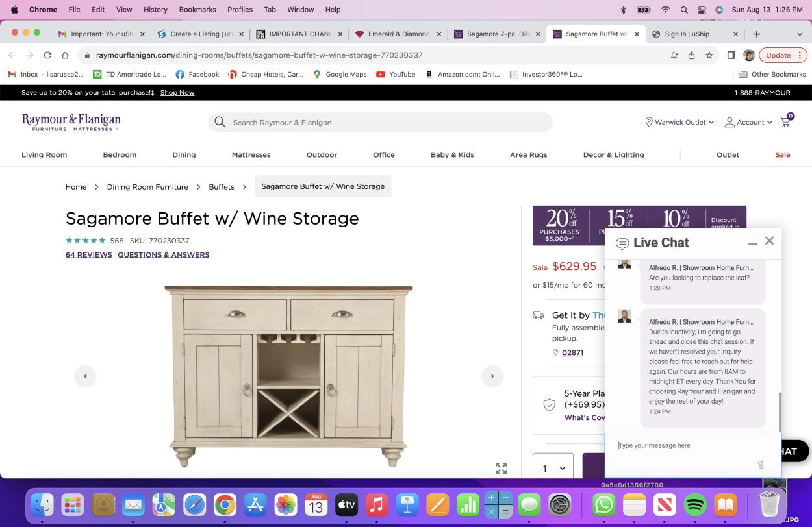Open the 64 Reviews link

88,255
